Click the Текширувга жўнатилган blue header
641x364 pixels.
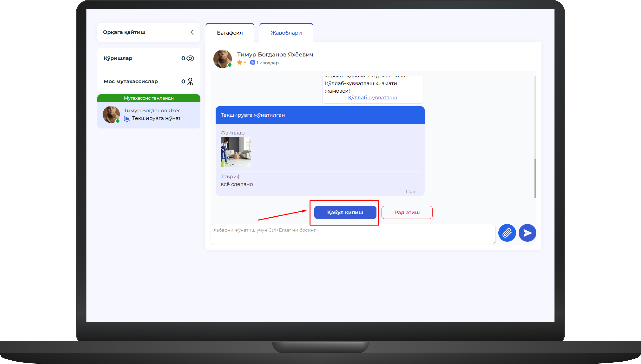320,115
